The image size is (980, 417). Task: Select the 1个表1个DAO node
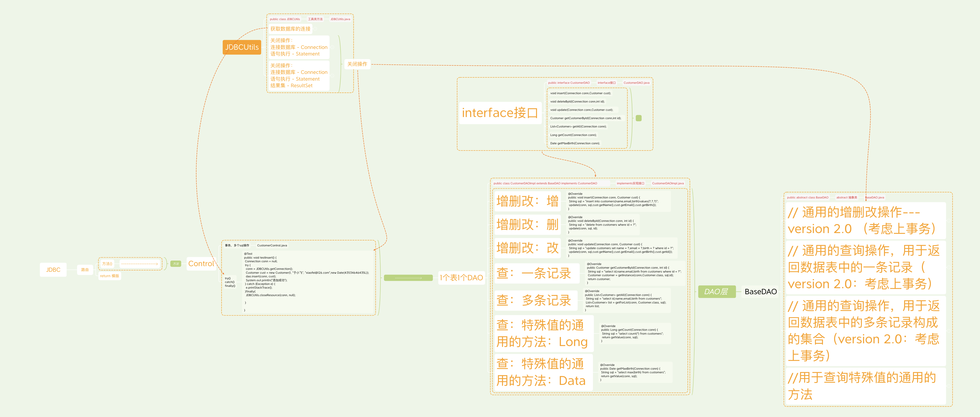(x=461, y=278)
